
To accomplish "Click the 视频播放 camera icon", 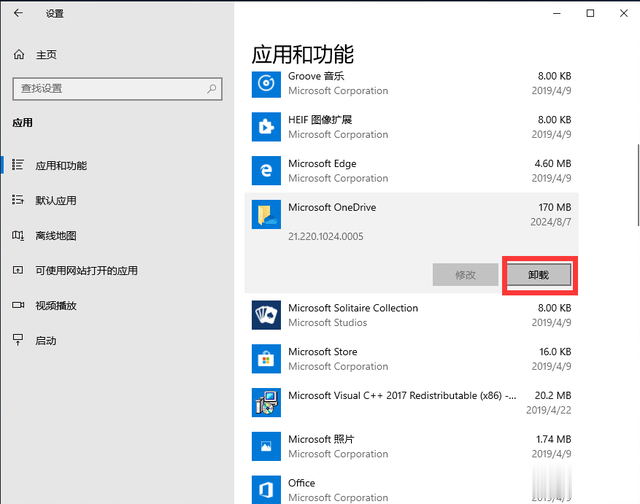I will (x=18, y=305).
